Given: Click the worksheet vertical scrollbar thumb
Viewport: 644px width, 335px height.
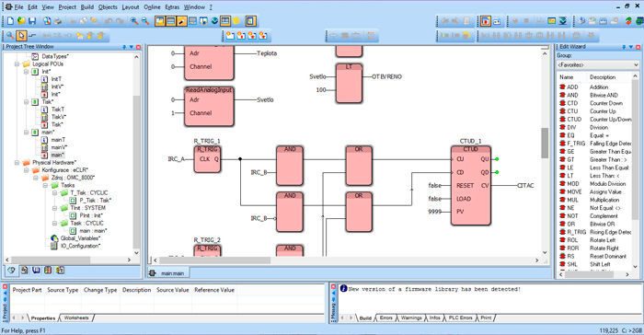Looking at the screenshot, I should [545, 143].
